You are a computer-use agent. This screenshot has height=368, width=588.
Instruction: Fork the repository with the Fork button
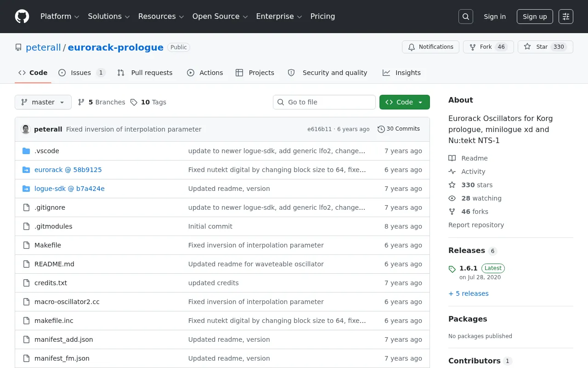click(x=488, y=47)
